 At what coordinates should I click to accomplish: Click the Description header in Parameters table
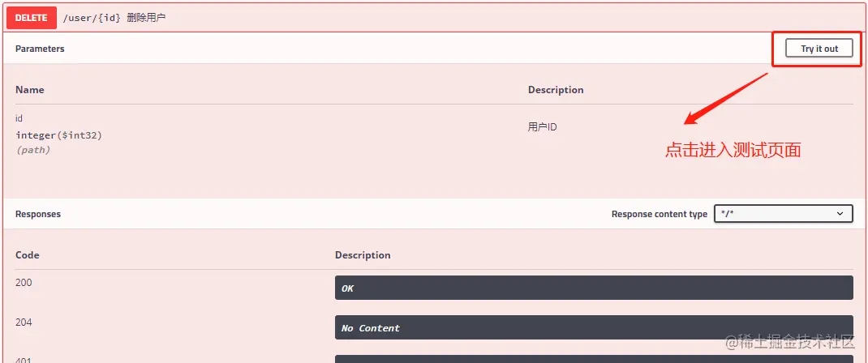click(x=556, y=89)
